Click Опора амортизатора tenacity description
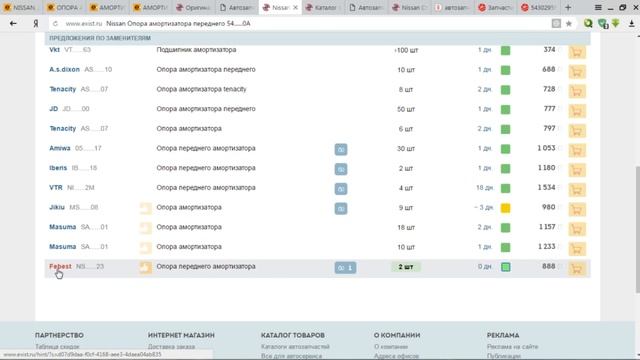The width and height of the screenshot is (640, 360). coord(202,89)
